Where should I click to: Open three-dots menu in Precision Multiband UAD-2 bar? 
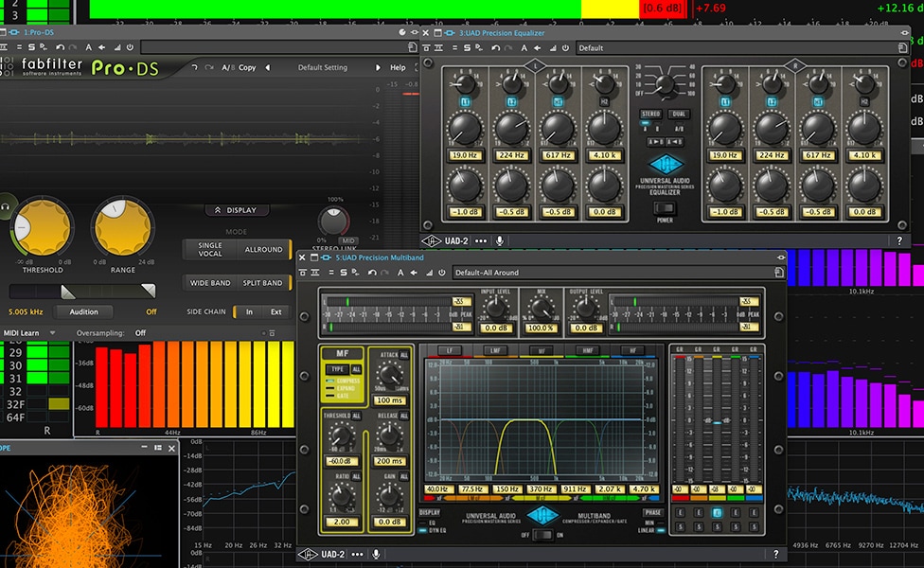pyautogui.click(x=357, y=554)
